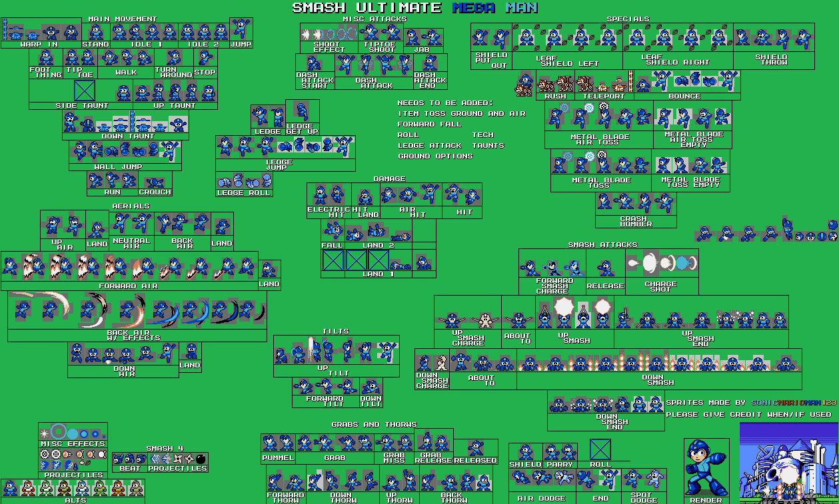
Task: Click the LEDGE ROLL label
Action: [244, 192]
